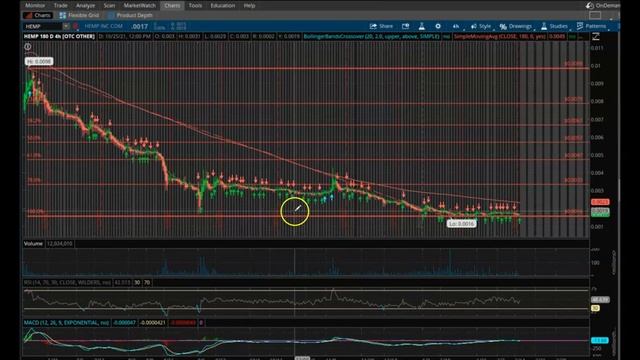Open the Studies dropdown menu
The width and height of the screenshot is (640, 360).
[555, 26]
